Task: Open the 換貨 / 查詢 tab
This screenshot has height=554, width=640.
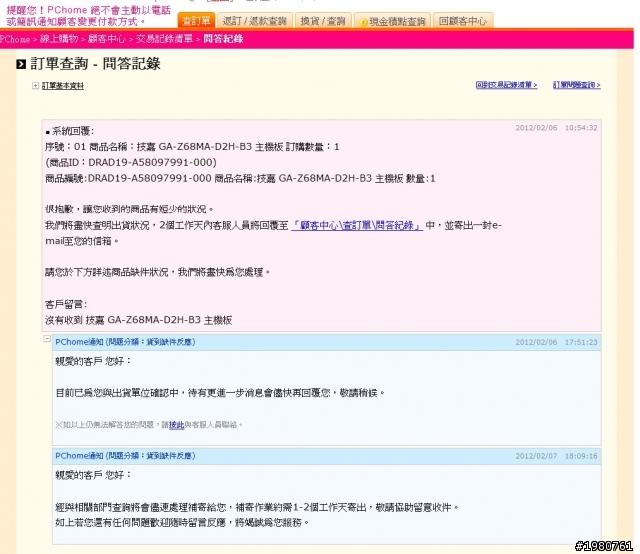Action: (x=323, y=20)
